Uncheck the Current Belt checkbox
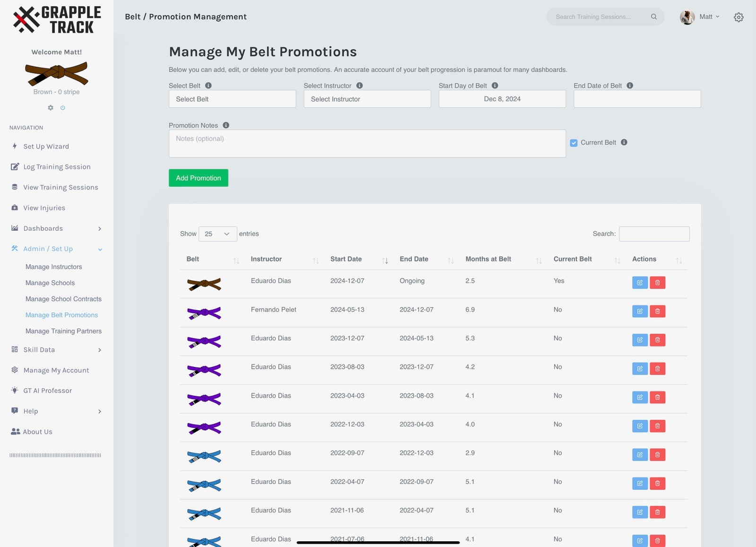The width and height of the screenshot is (756, 547). [574, 143]
